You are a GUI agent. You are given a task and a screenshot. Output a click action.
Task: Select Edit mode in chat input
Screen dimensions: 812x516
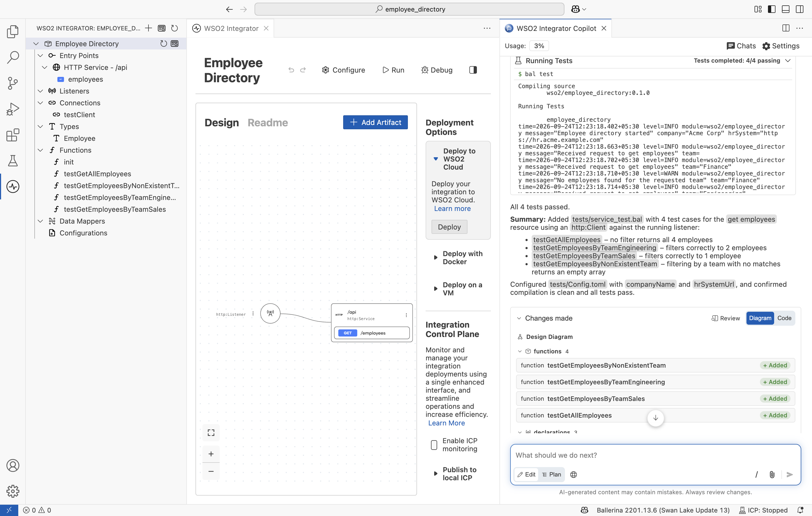(x=526, y=475)
